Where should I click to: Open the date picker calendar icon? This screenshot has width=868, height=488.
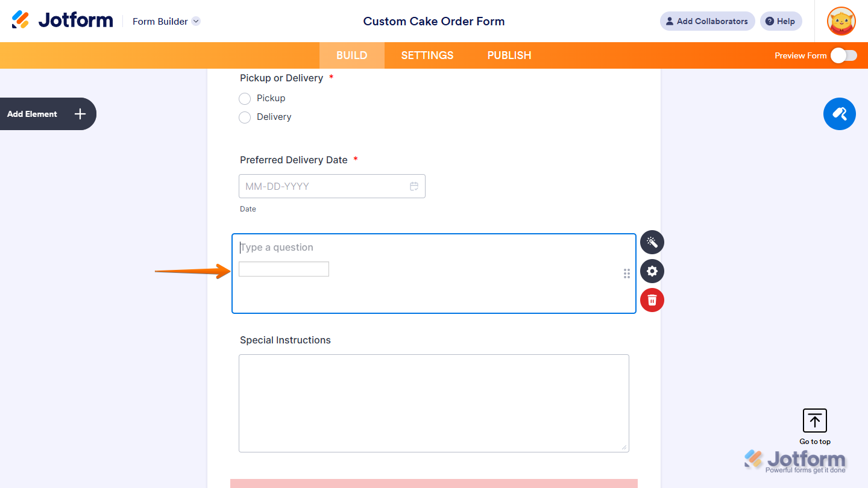[x=414, y=186]
